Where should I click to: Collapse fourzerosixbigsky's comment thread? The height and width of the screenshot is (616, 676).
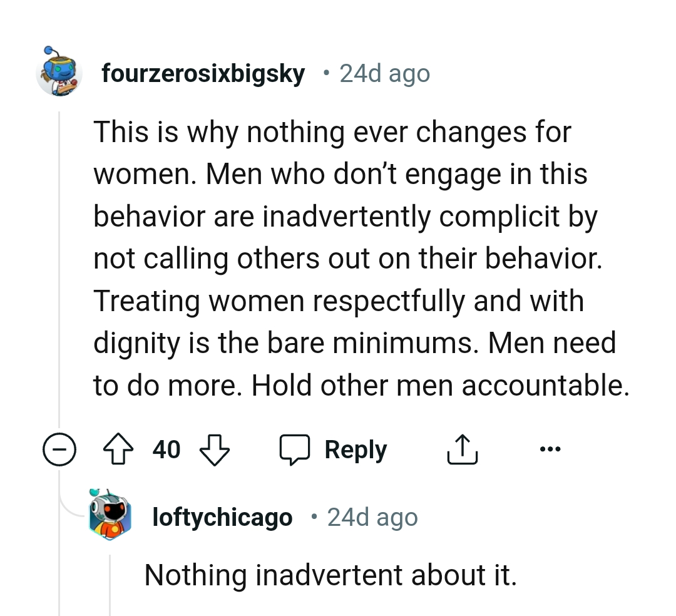[58, 449]
